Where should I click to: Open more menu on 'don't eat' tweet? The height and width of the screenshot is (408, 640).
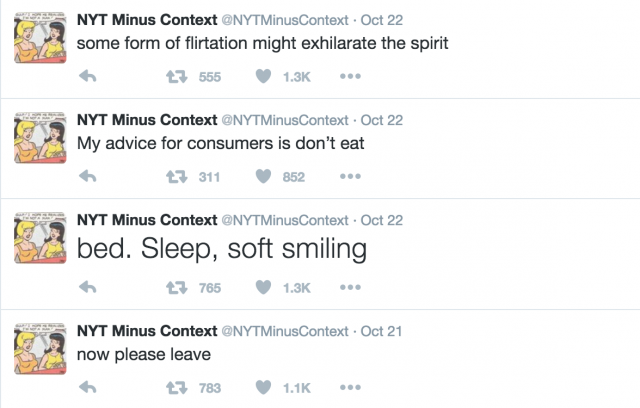pyautogui.click(x=350, y=177)
